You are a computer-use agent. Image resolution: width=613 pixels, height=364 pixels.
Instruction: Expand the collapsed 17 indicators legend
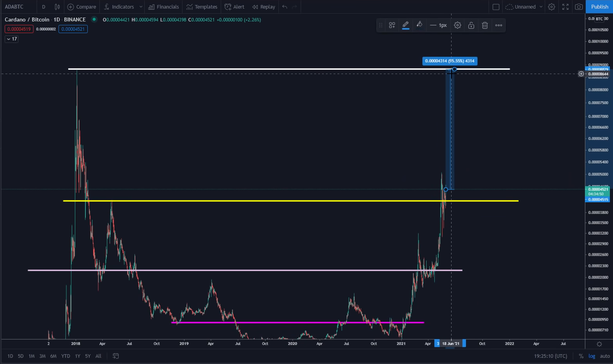click(12, 39)
